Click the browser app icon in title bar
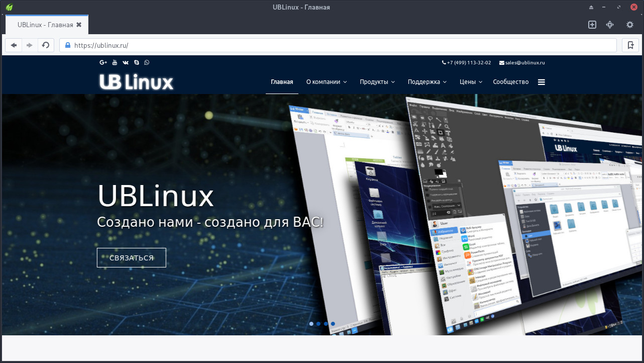 click(x=9, y=7)
